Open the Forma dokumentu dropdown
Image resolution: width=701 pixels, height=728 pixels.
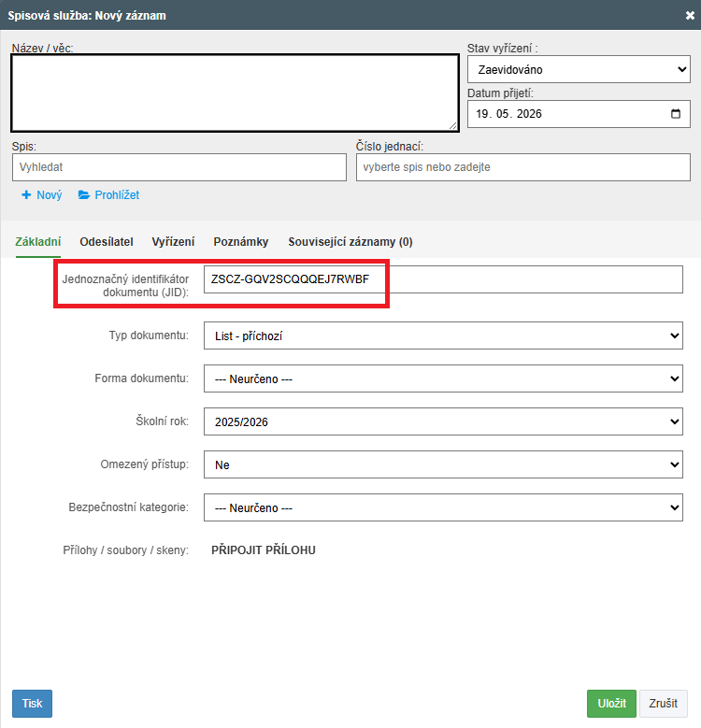click(443, 378)
